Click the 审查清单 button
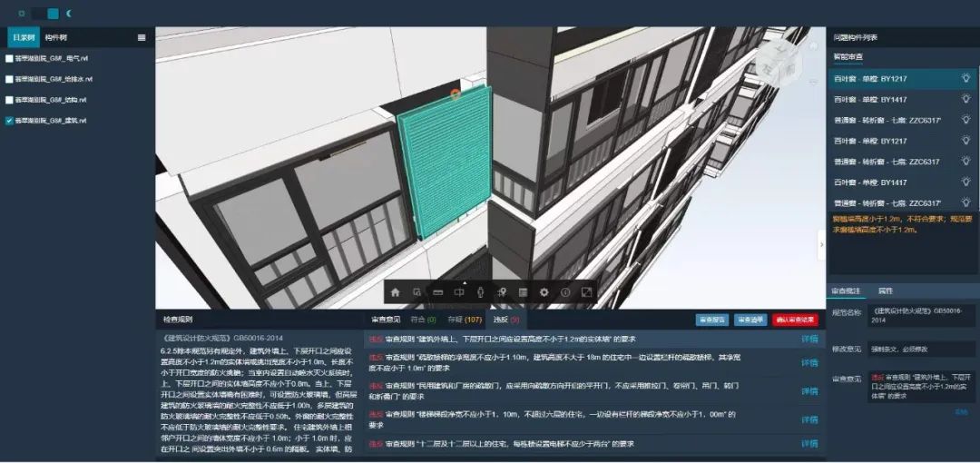 pyautogui.click(x=750, y=320)
